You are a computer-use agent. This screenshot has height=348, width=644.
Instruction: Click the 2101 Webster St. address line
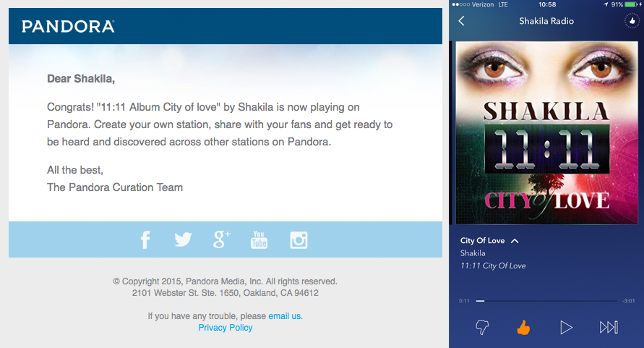(x=225, y=293)
